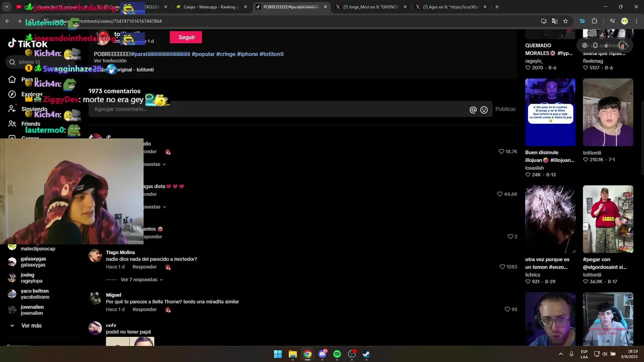Show hidden icons in system tray
Screen dimensions: 644x362
tap(560, 354)
